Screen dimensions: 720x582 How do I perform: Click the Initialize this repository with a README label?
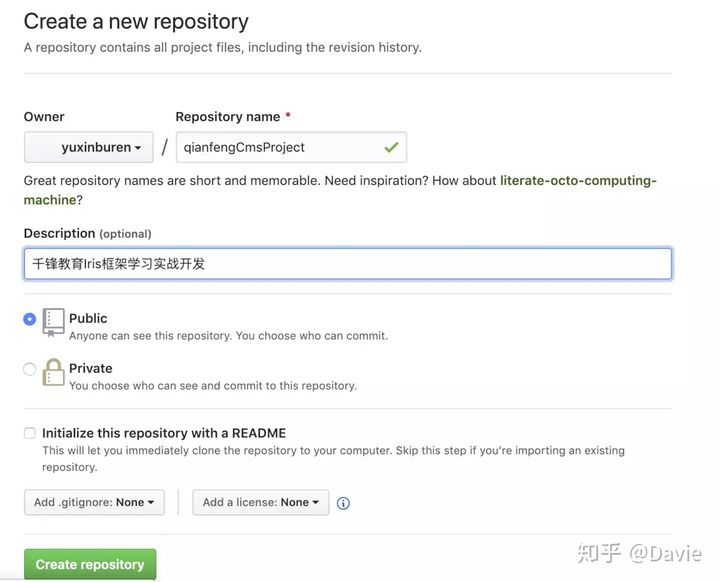[164, 433]
